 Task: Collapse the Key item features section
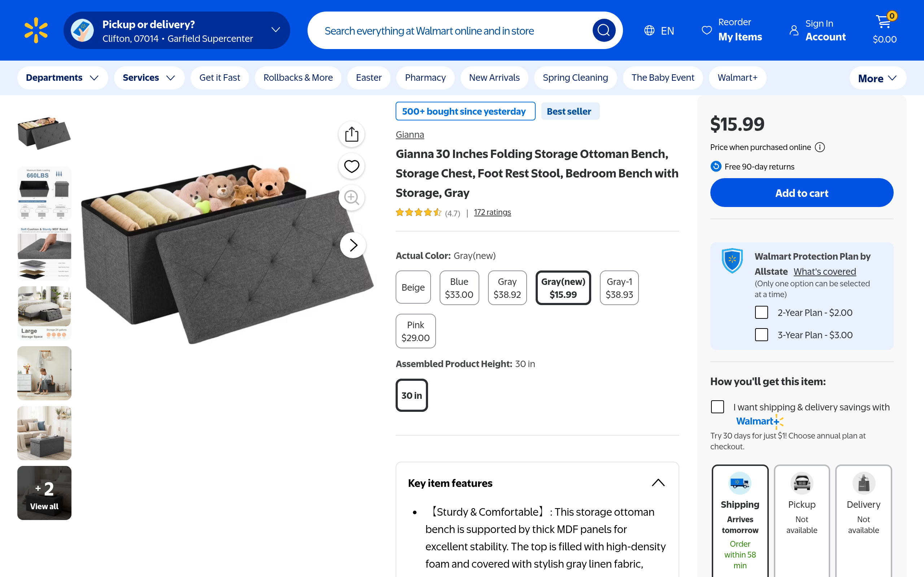658,483
